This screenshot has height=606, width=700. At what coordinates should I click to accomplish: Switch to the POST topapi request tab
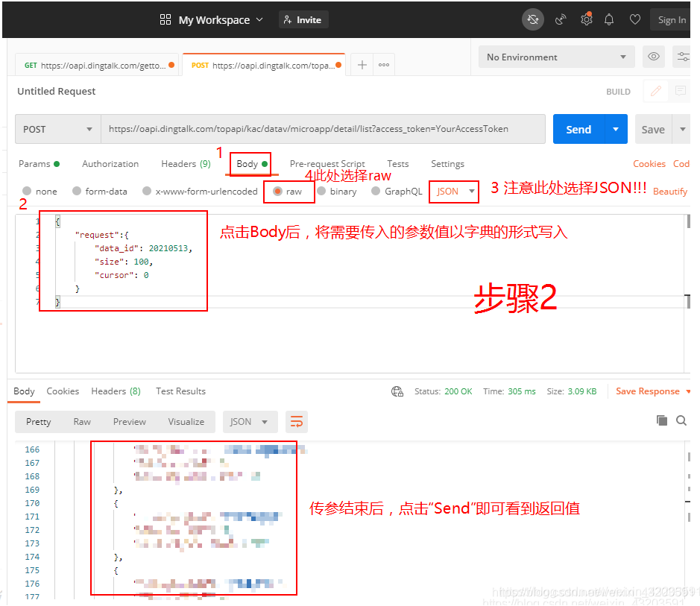click(265, 65)
